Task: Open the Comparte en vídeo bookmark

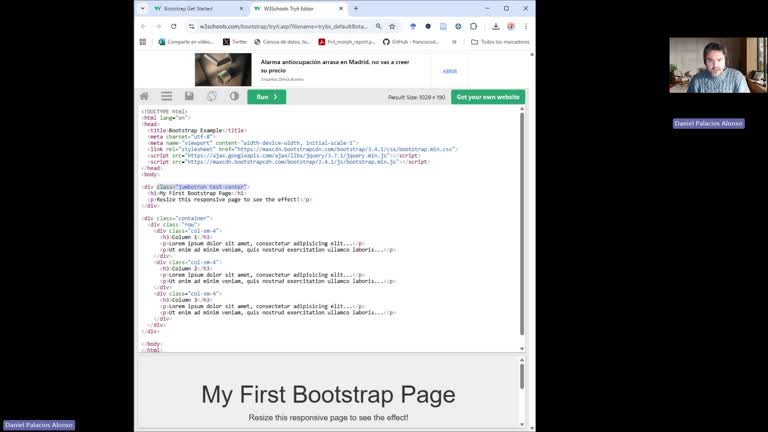Action: (186, 42)
